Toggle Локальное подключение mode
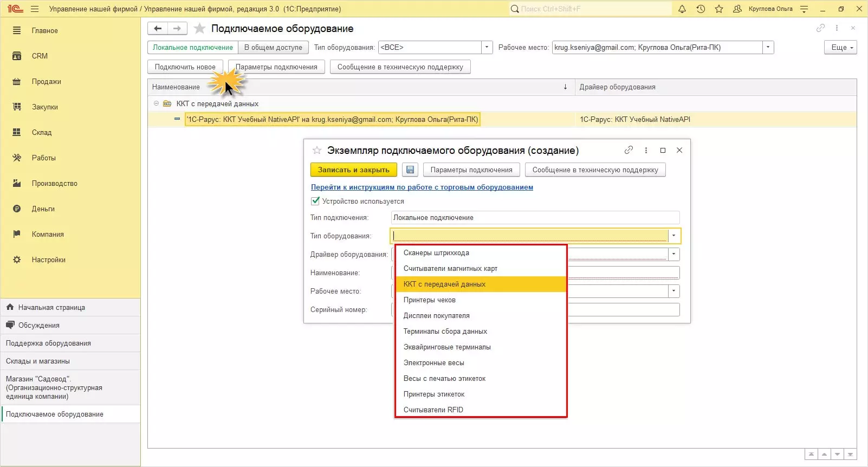This screenshot has width=868, height=467. 193,47
